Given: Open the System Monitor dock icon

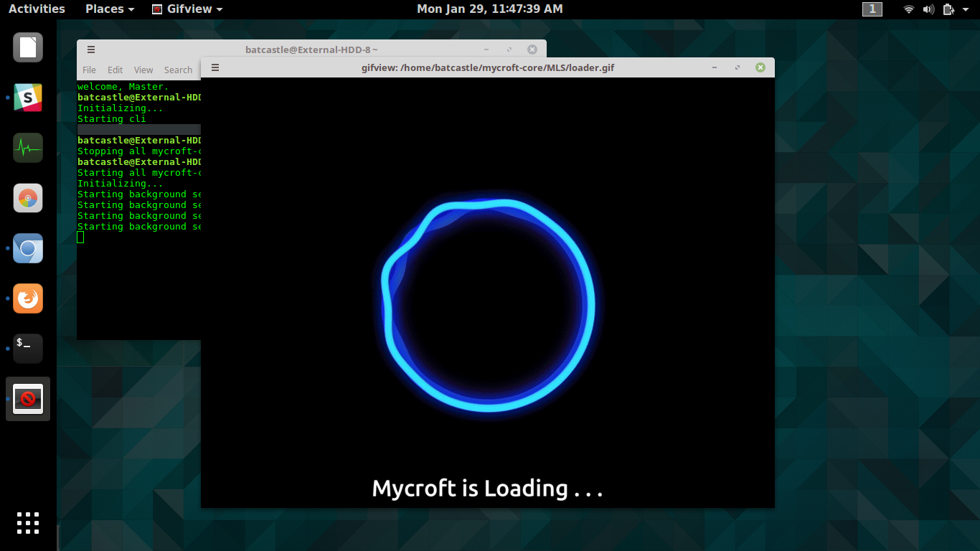Looking at the screenshot, I should tap(28, 148).
